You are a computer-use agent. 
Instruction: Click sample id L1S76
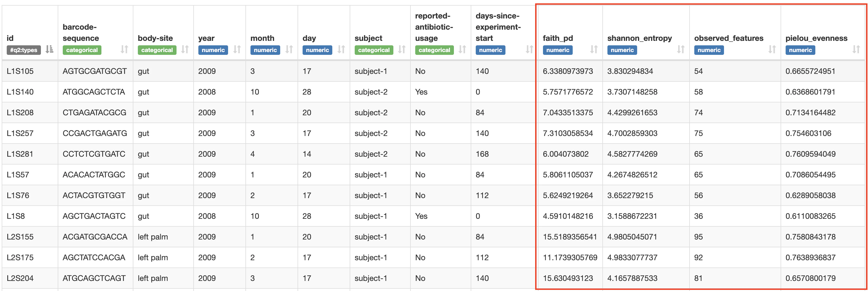coord(18,196)
